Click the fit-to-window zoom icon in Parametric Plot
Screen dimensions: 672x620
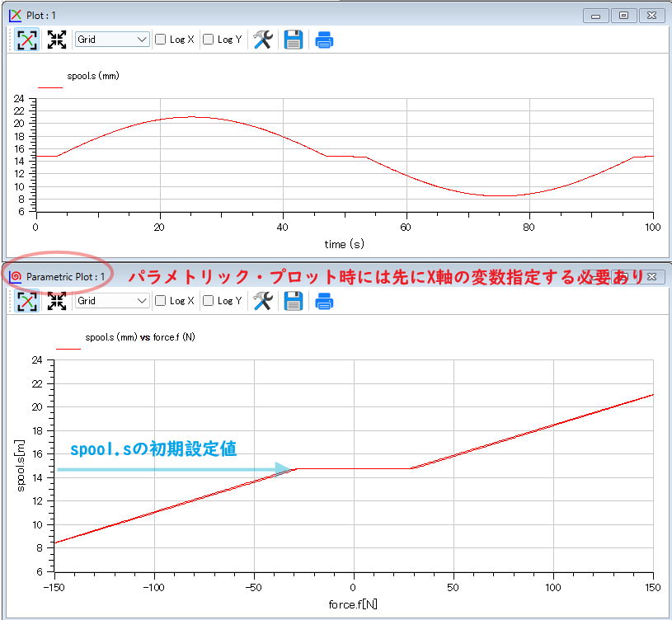pyautogui.click(x=26, y=301)
